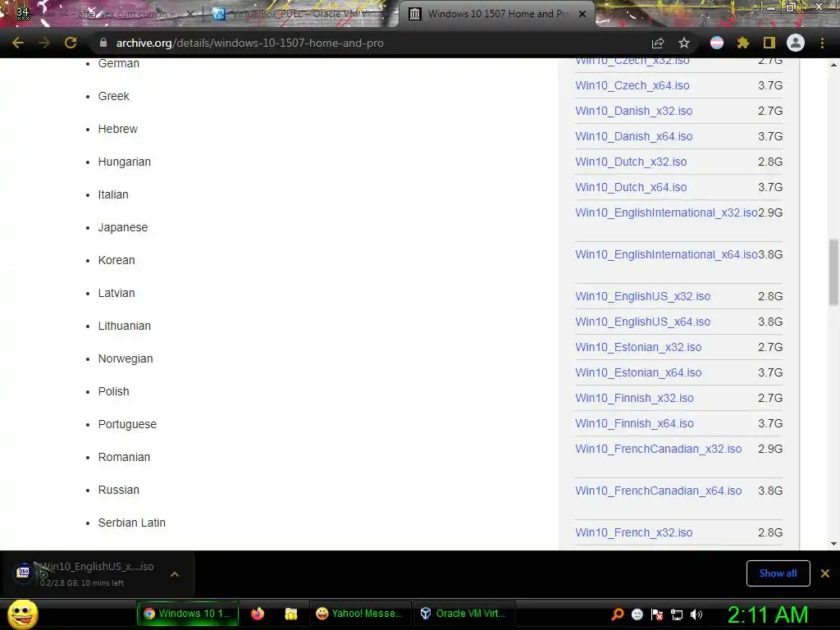Screen dimensions: 840x630
Task: Toggle the browser side panel icon
Action: pyautogui.click(x=769, y=43)
